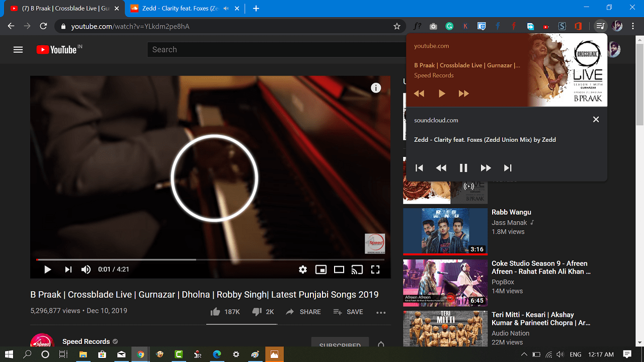Dislike the video with 2K dislikes
The image size is (644, 362).
(263, 312)
